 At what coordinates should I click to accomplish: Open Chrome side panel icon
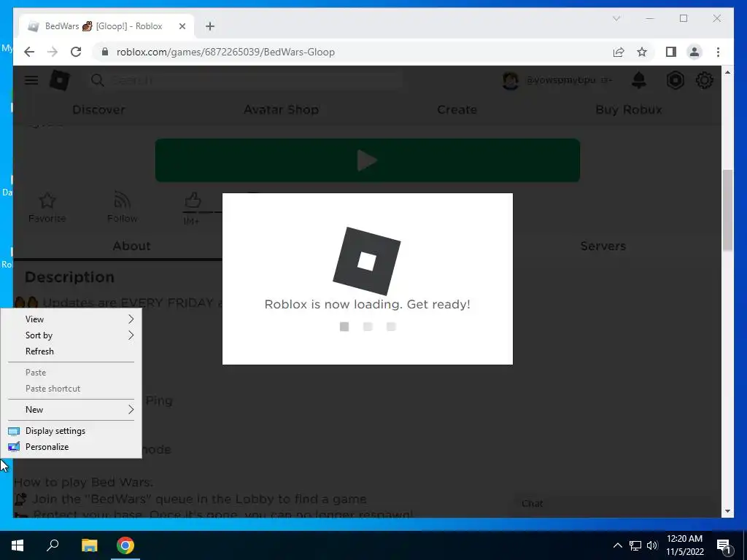pyautogui.click(x=671, y=52)
